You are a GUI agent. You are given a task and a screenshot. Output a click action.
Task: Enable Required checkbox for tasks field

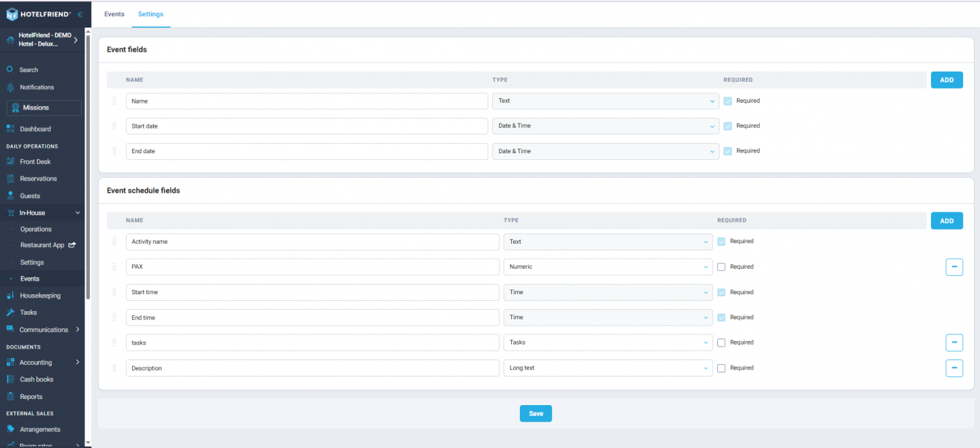click(x=721, y=342)
